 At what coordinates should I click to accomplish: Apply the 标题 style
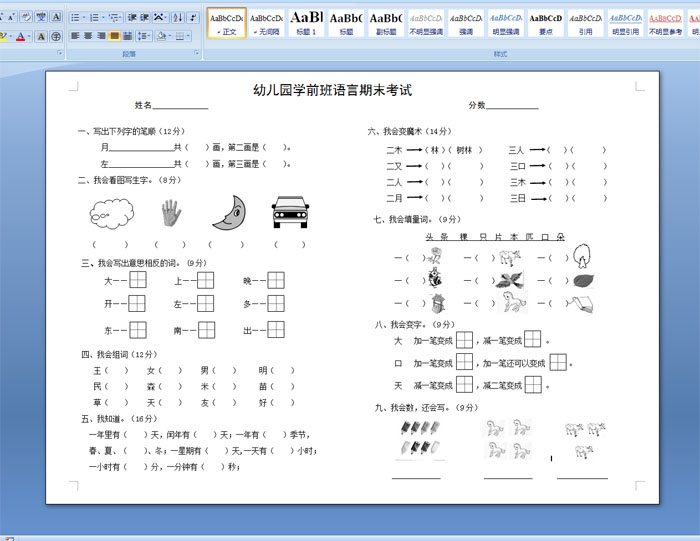click(346, 23)
